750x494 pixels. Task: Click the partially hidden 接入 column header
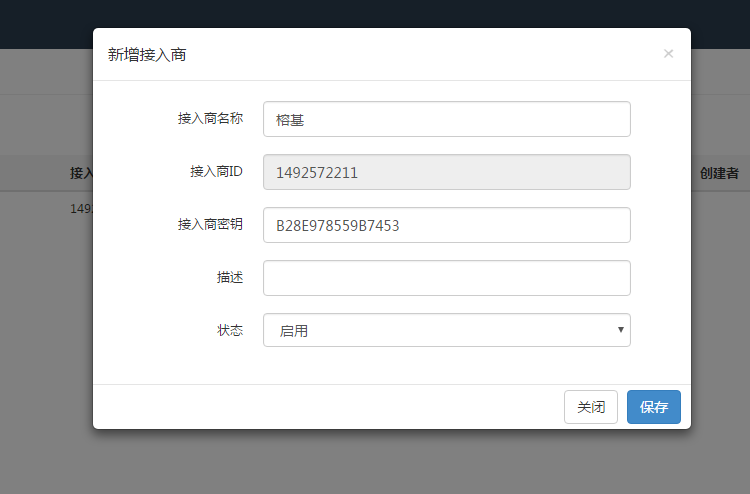pos(81,173)
